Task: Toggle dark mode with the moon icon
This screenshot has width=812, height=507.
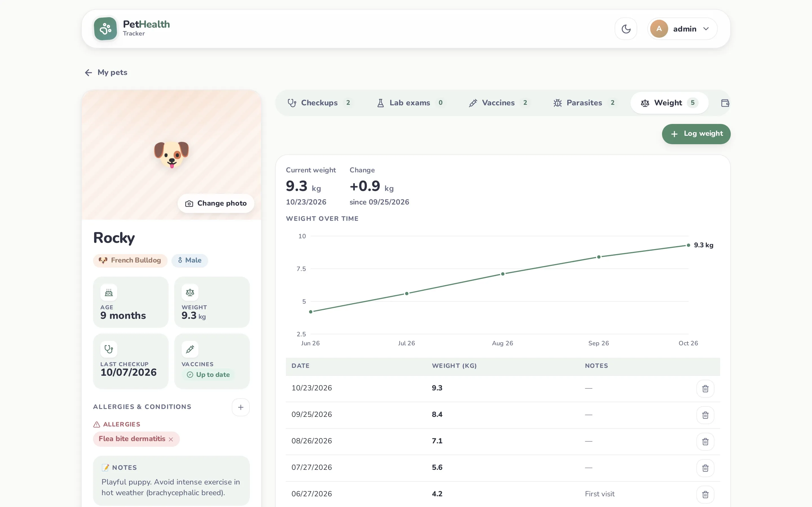Action: (626, 29)
